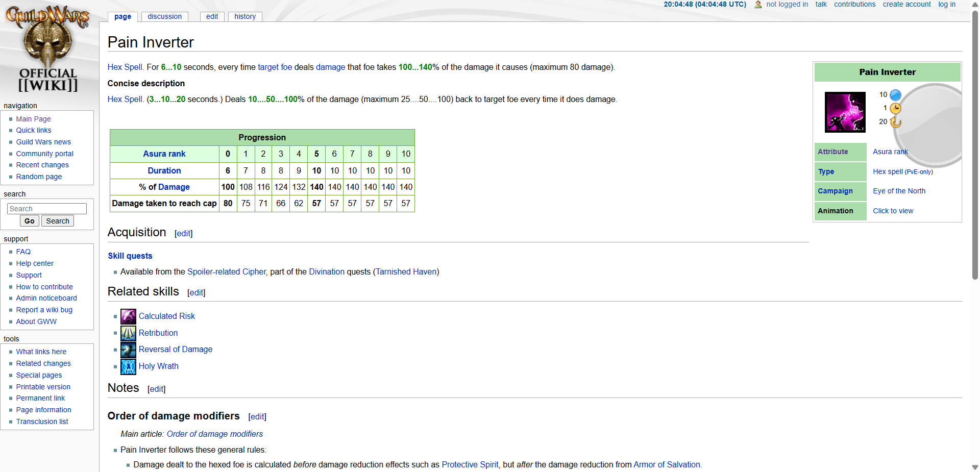
Task: Open Page information link
Action: [x=43, y=410]
